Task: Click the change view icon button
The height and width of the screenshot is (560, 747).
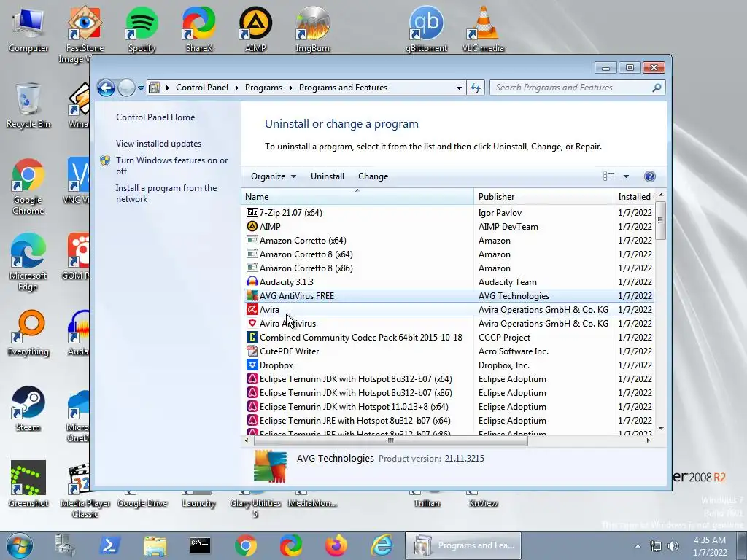Action: (x=609, y=176)
